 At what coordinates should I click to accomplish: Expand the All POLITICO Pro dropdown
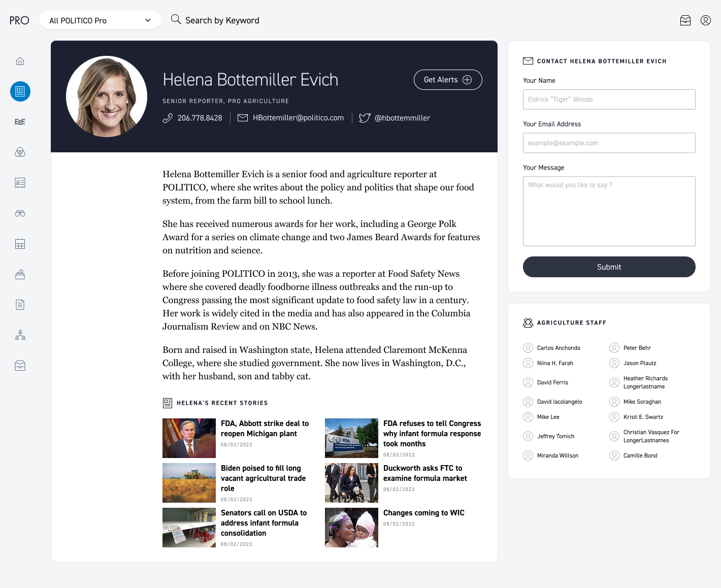[x=100, y=20]
